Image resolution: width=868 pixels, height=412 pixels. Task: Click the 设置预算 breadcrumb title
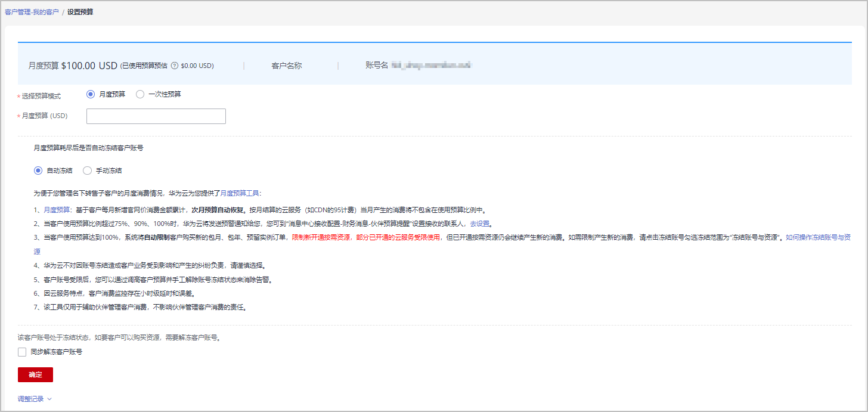pyautogui.click(x=80, y=12)
